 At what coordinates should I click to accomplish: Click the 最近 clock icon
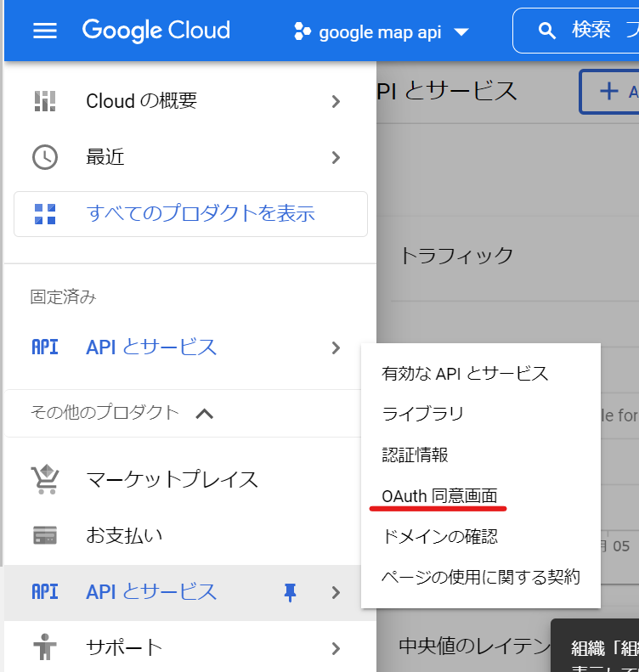pos(45,157)
